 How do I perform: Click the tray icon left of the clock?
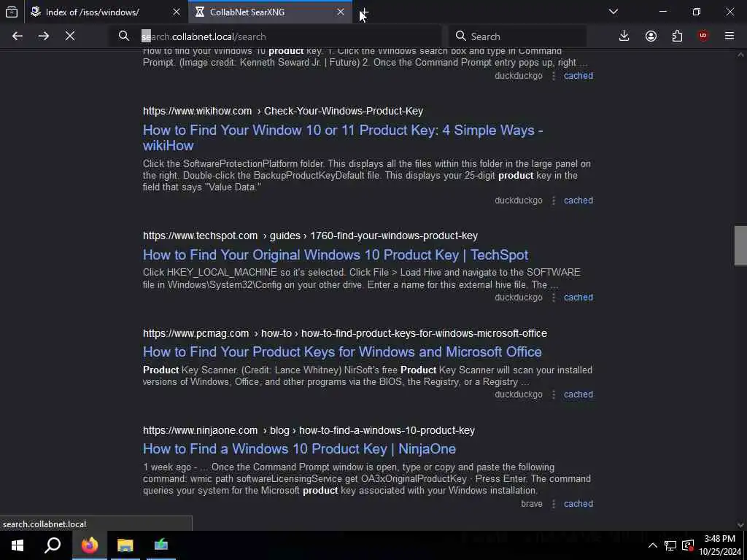point(688,545)
